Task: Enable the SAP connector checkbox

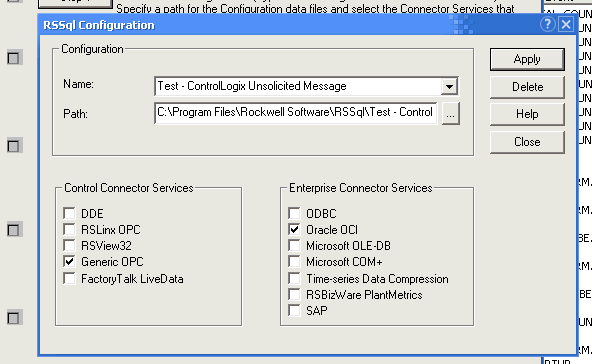Action: pos(294,310)
